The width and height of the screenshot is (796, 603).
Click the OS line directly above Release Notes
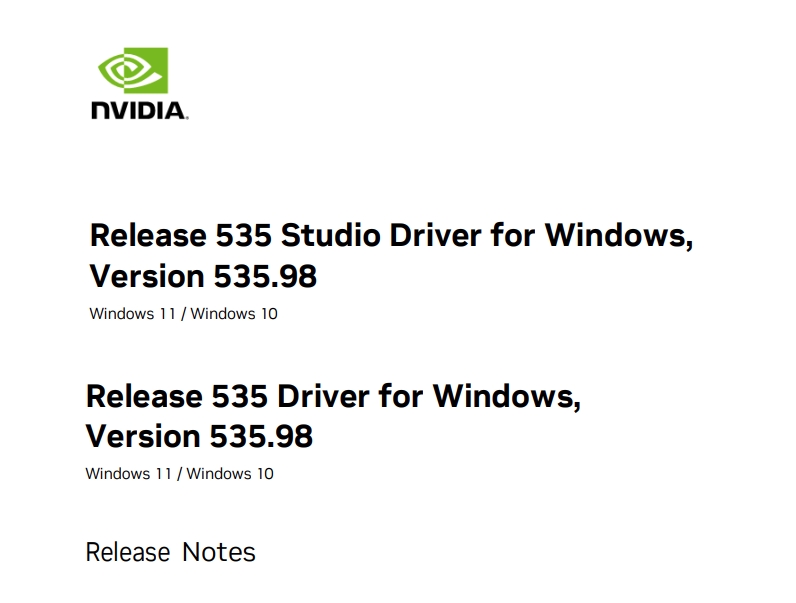click(179, 474)
